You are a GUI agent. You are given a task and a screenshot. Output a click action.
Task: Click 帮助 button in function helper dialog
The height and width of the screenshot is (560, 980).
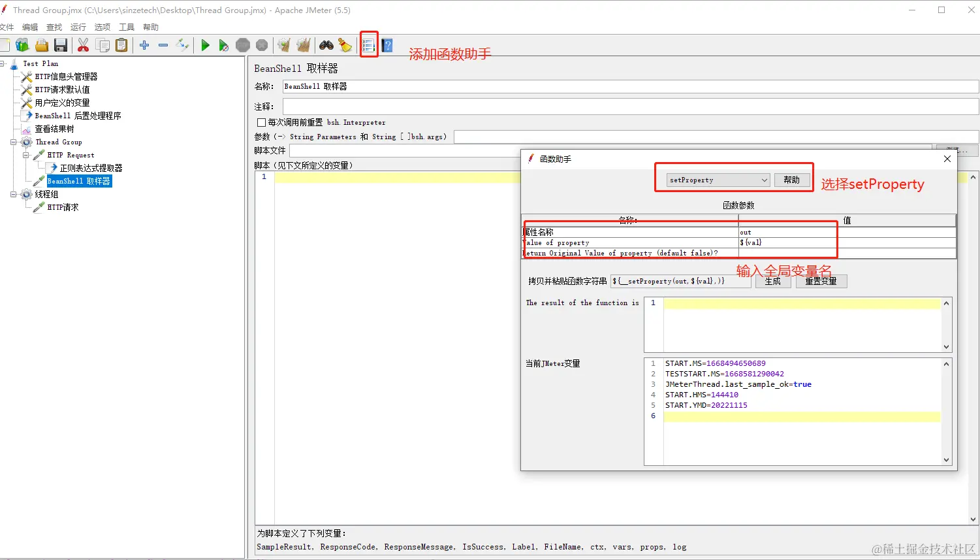click(x=792, y=180)
